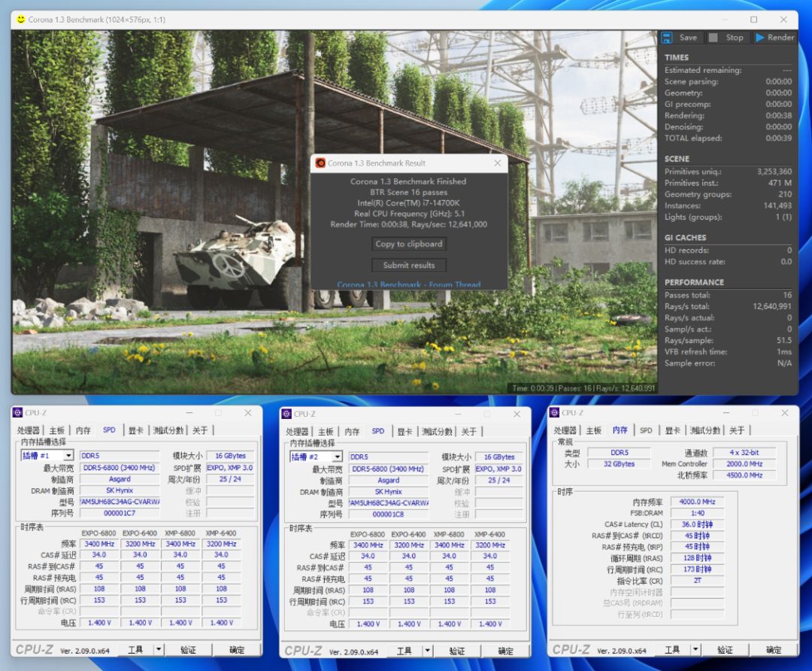The image size is (812, 671).
Task: Open the 内存 tab in slot #1 CPU-Z window
Action: (83, 430)
